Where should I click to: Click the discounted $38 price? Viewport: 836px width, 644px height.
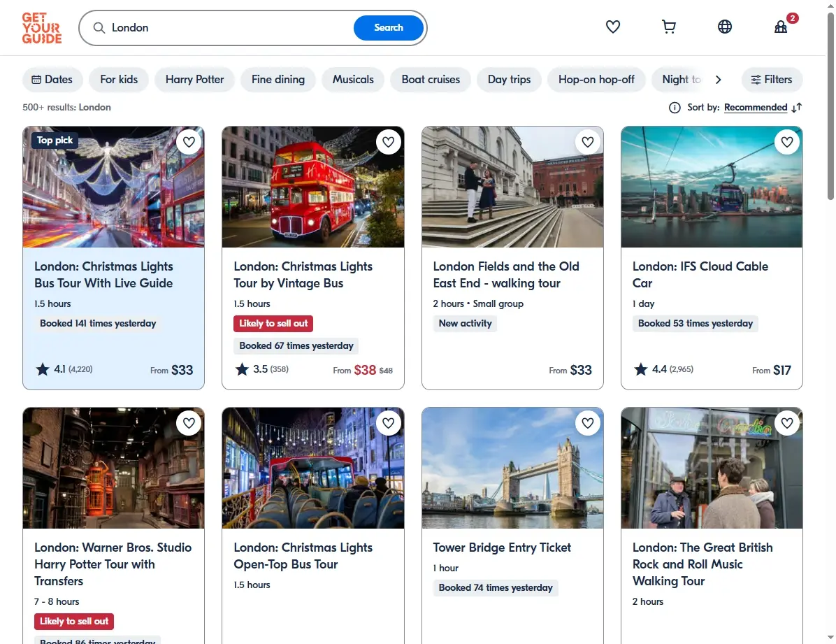(x=365, y=370)
